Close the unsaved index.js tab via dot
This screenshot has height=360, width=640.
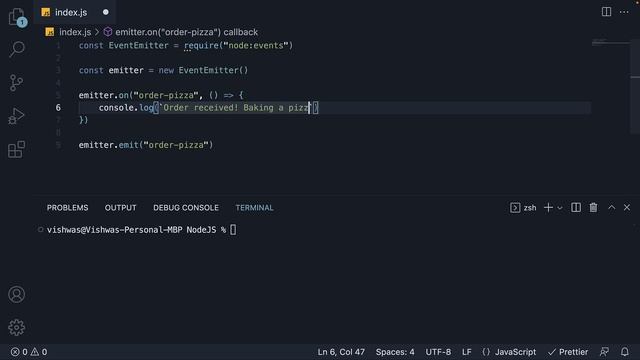pyautogui.click(x=106, y=12)
